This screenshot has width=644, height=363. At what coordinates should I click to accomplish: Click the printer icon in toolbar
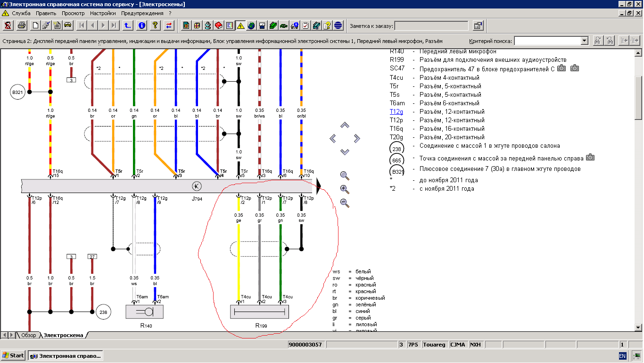pyautogui.click(x=21, y=25)
